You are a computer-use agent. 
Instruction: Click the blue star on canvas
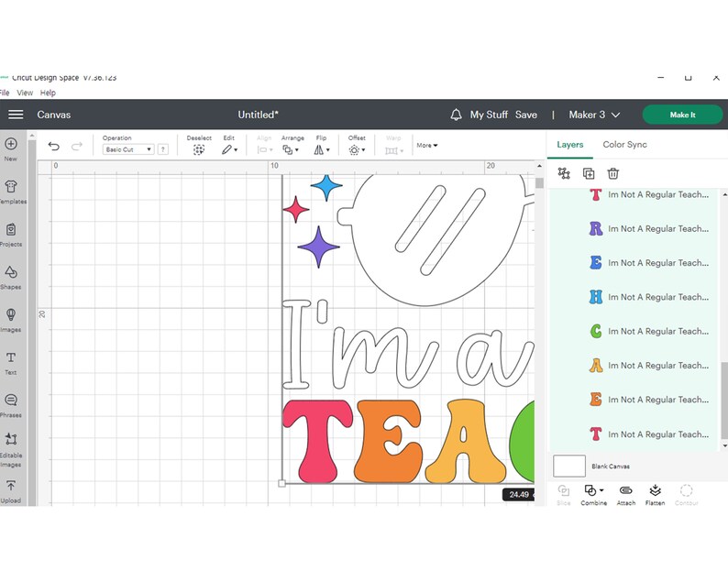coord(326,187)
